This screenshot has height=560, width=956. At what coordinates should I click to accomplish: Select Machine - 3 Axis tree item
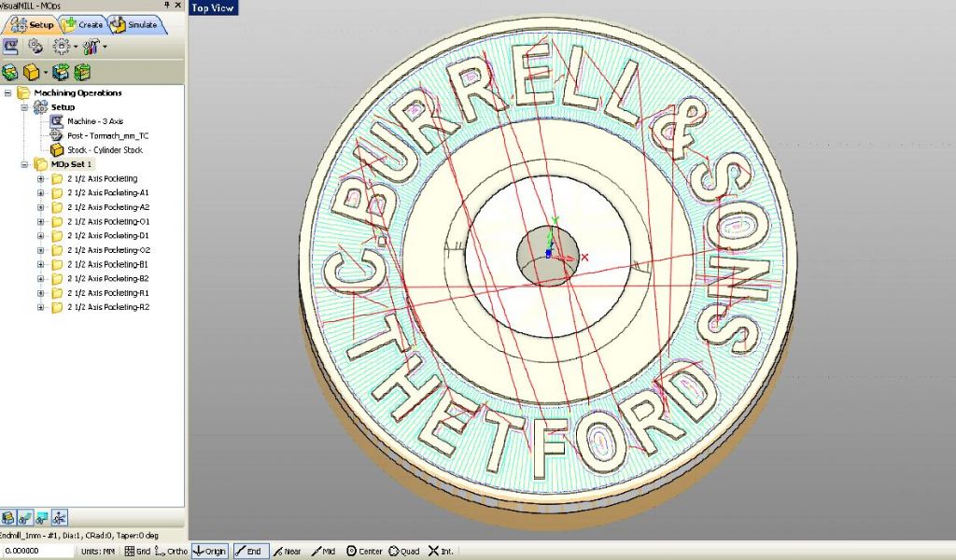pos(95,121)
